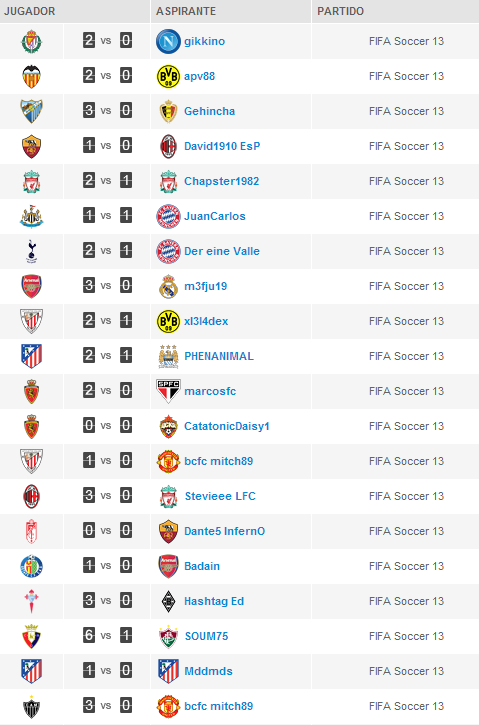Viewport: 479px width, 725px height.
Task: Visit the Der eine Valle profile
Action: [222, 251]
